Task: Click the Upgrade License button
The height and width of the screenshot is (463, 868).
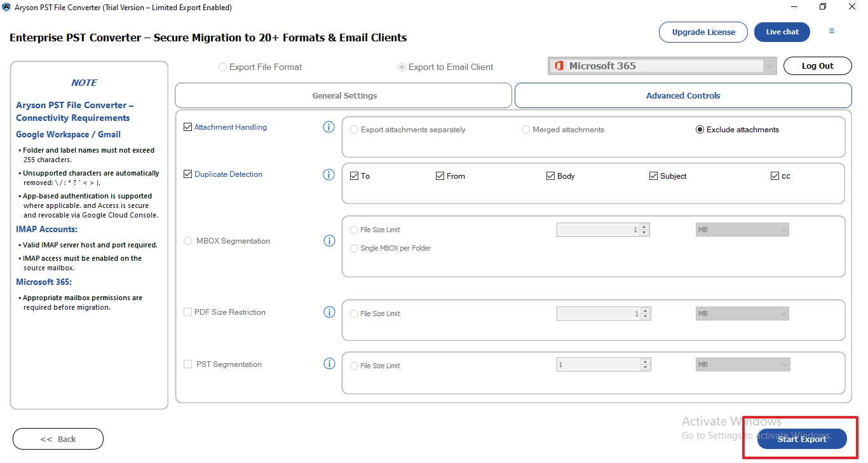Action: click(703, 32)
